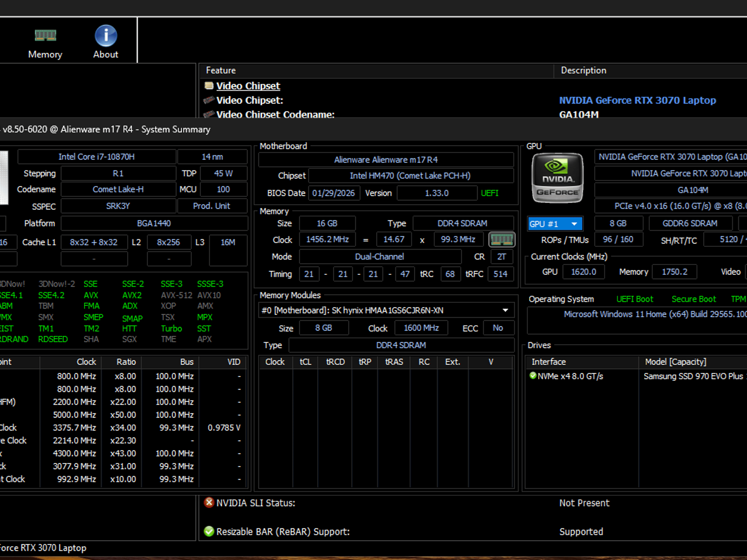The image size is (747, 560).
Task: Click the module 1600 MHz clock value
Action: pyautogui.click(x=421, y=328)
